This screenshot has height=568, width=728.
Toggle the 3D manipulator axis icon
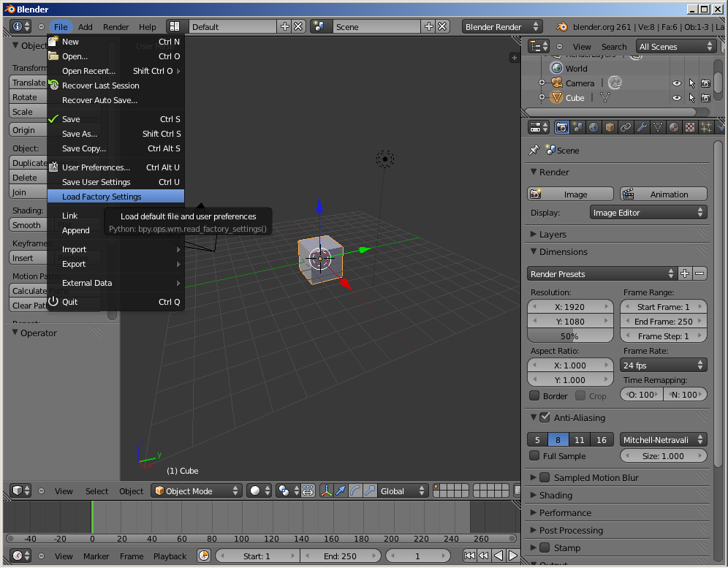click(x=326, y=491)
